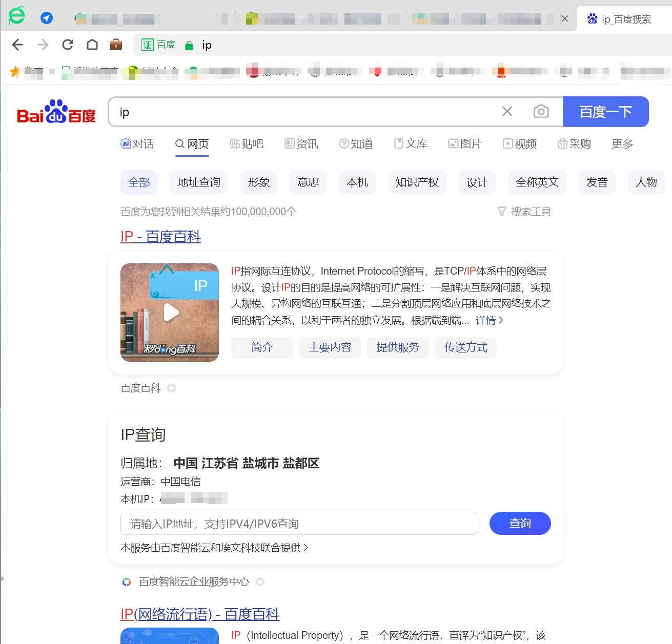
Task: Play the 秒懂百科 IP video thumbnail
Action: 170,313
